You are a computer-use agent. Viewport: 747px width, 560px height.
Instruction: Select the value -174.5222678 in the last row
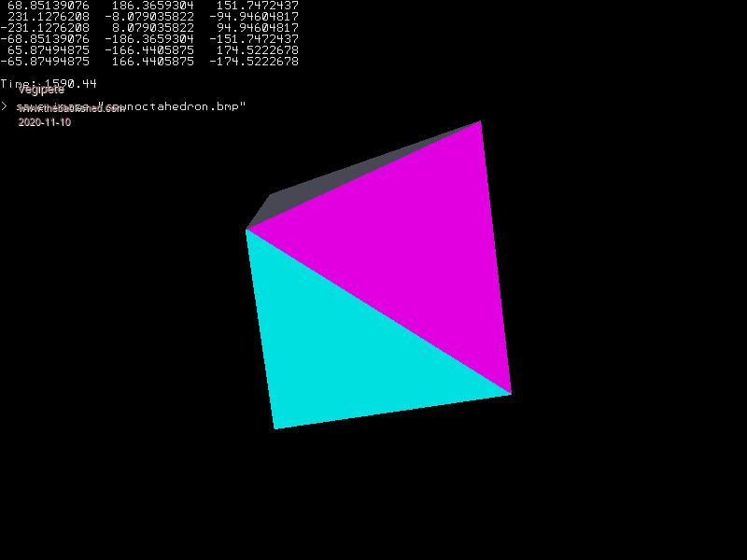click(x=254, y=62)
